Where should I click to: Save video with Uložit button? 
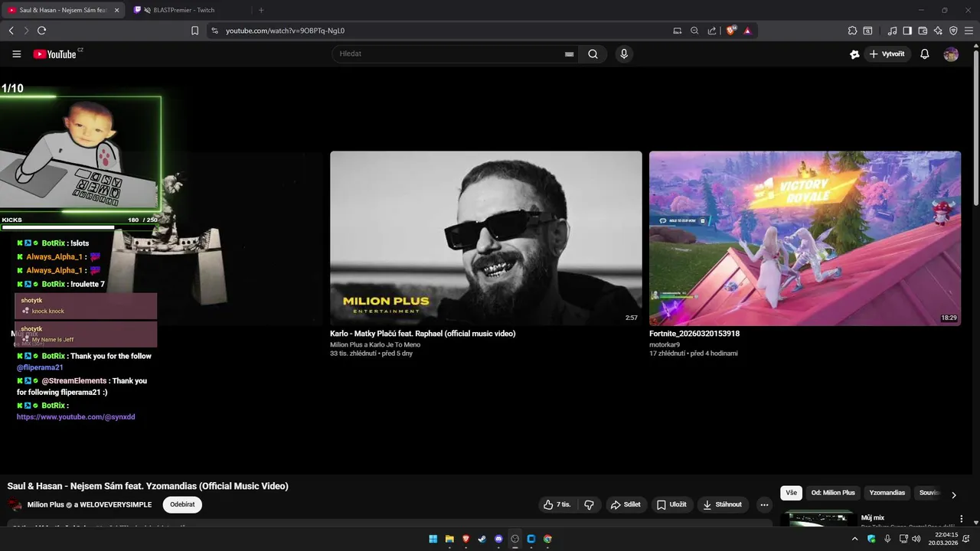click(672, 504)
